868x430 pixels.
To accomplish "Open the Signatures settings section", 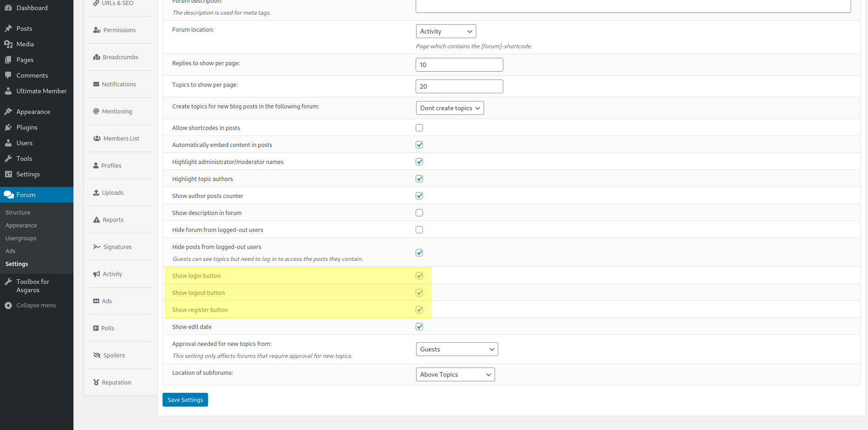I will click(117, 247).
